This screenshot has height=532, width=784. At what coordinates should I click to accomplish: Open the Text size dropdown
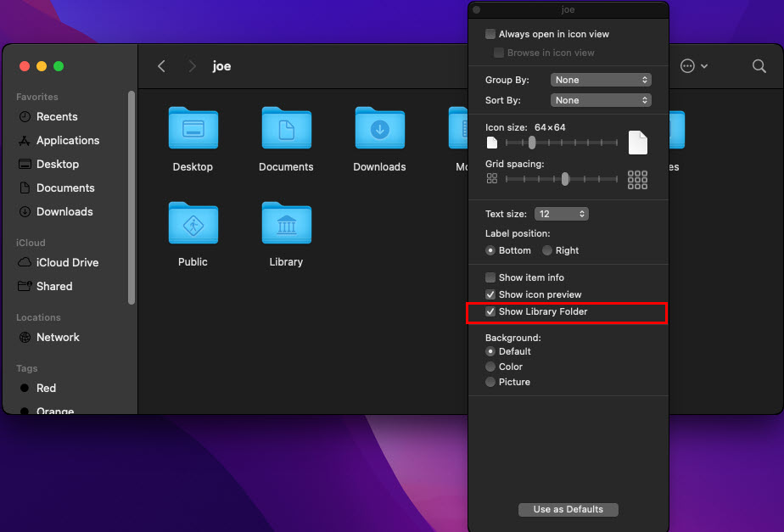click(561, 214)
